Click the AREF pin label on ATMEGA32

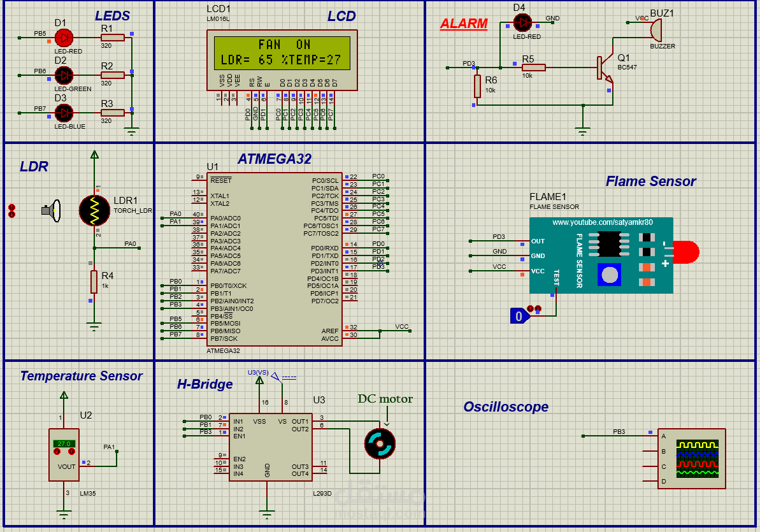point(330,331)
